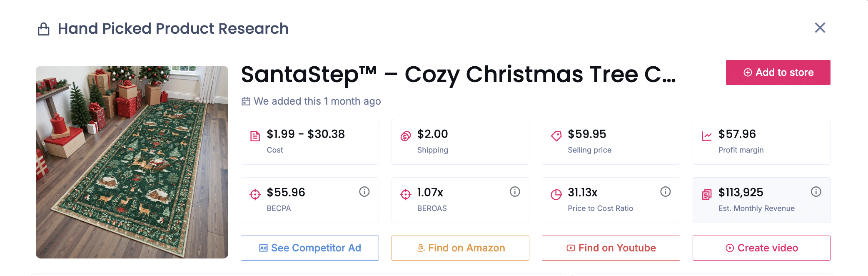This screenshot has width=868, height=276.
Task: Click the shopping bag icon in header
Action: coord(44,29)
